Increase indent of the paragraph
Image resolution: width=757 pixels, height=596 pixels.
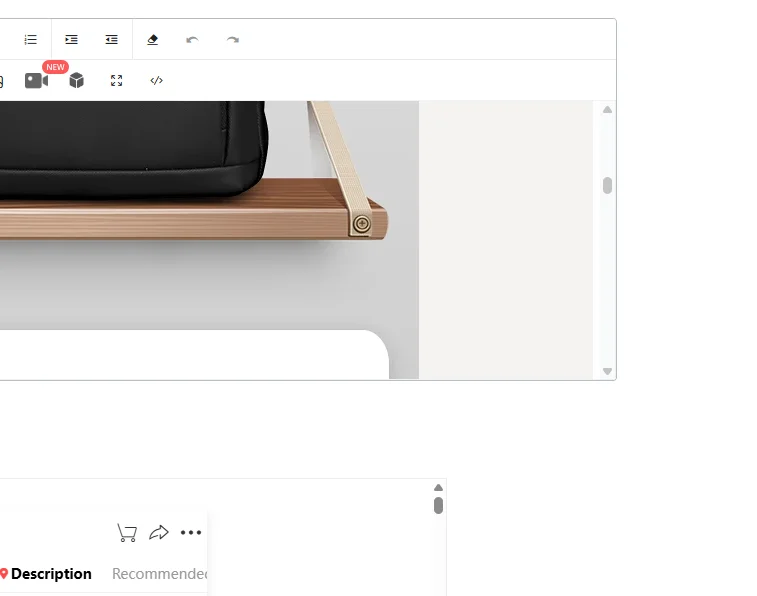(71, 40)
